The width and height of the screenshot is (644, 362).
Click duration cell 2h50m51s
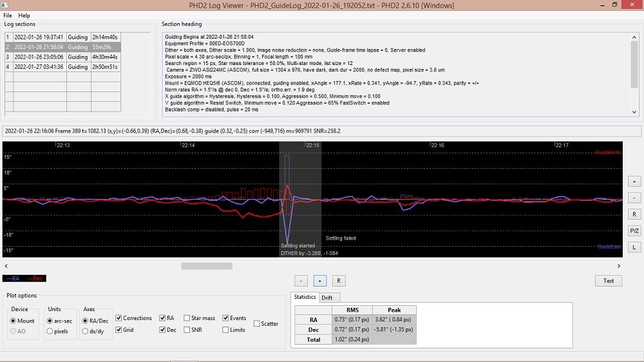pos(105,66)
